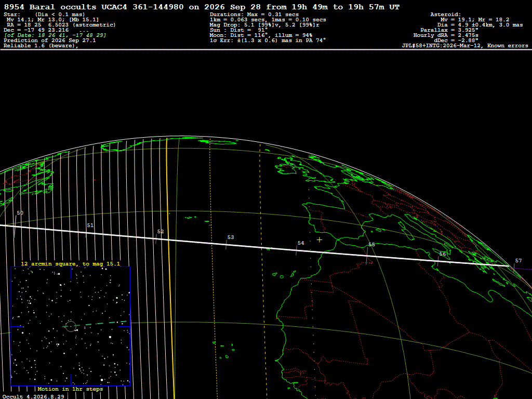Click the '12 arcmin square' caption
Viewport: 532px width, 399px height.
pos(71,264)
